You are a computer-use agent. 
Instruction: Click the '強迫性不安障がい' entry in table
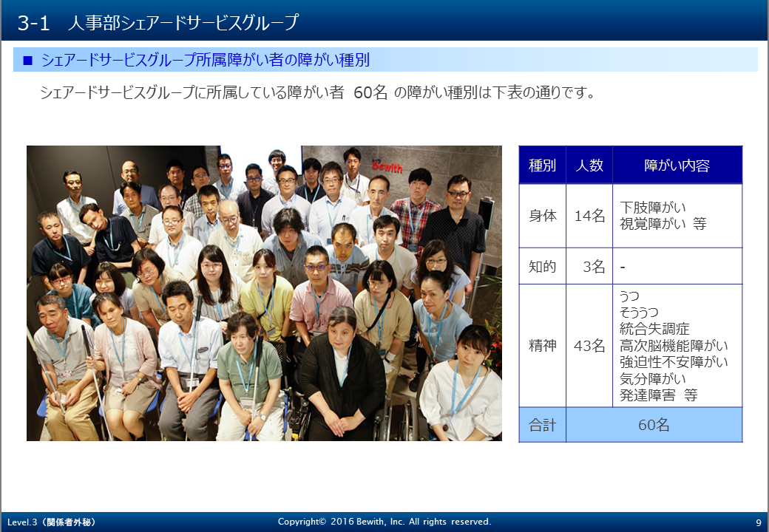click(674, 362)
